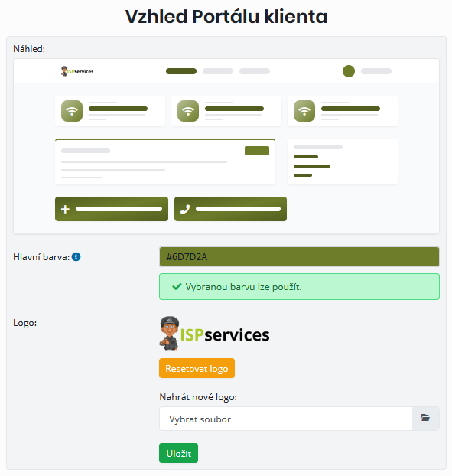Click middle Wi-Fi icon in preview
The height and width of the screenshot is (476, 452).
(188, 111)
